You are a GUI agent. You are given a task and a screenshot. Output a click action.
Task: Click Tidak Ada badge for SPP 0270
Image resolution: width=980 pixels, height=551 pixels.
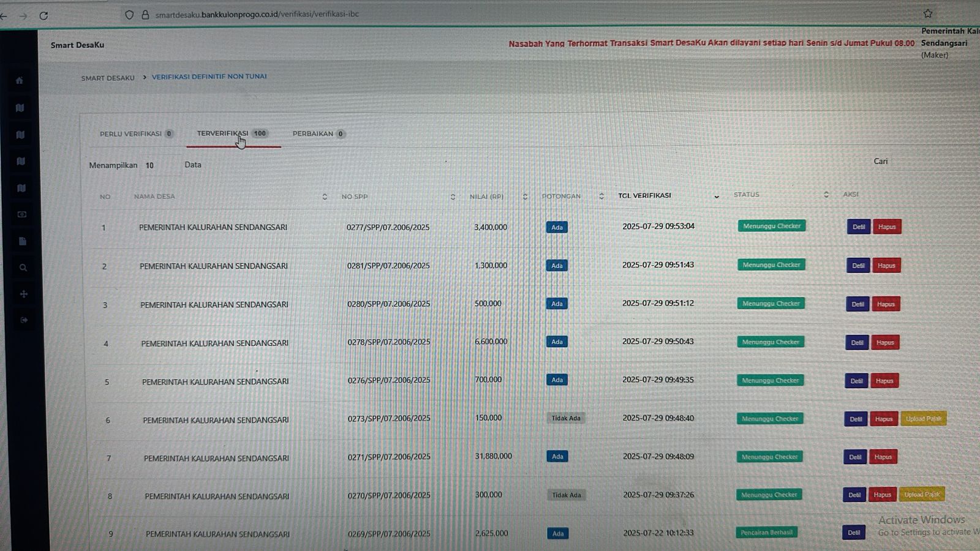[567, 495]
